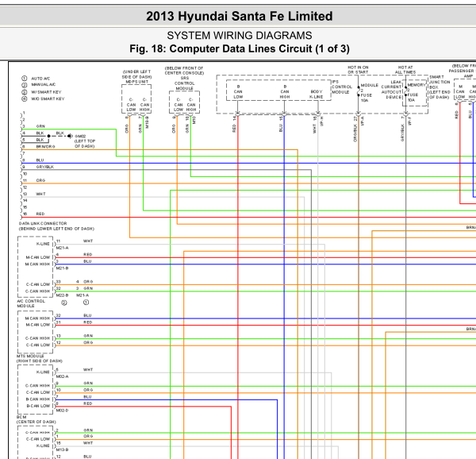The width and height of the screenshot is (476, 459).
Task: Click the 'MTS MODULE' label
Action: (30, 356)
